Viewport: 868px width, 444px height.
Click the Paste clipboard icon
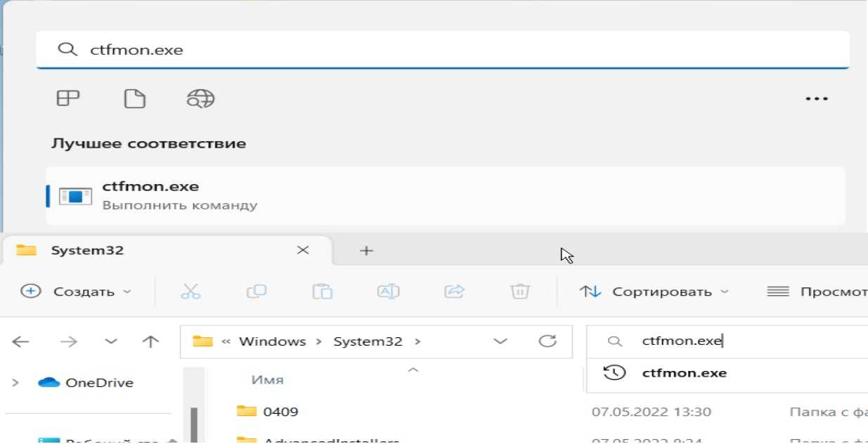pos(322,292)
